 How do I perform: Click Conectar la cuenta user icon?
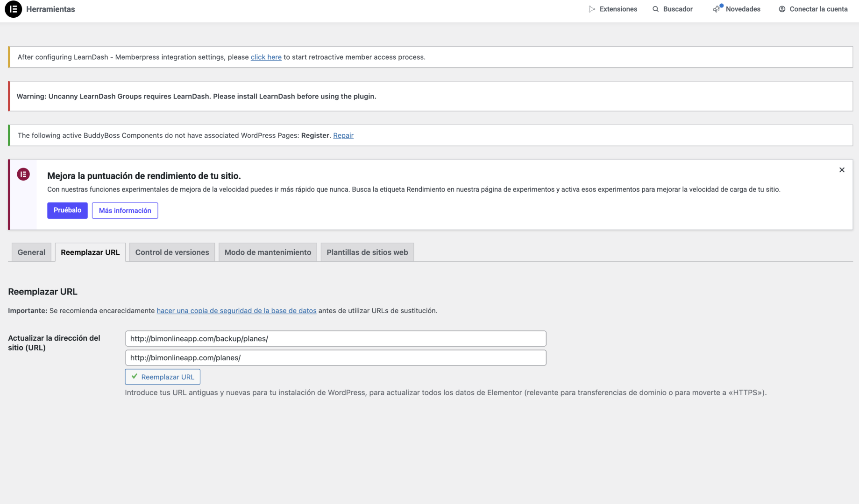coord(782,9)
